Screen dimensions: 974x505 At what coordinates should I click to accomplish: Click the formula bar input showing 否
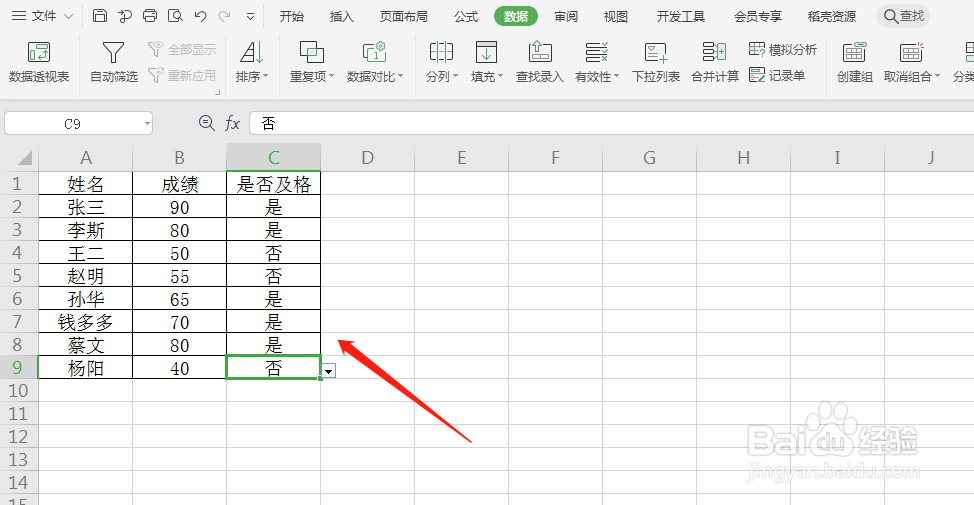tap(611, 123)
